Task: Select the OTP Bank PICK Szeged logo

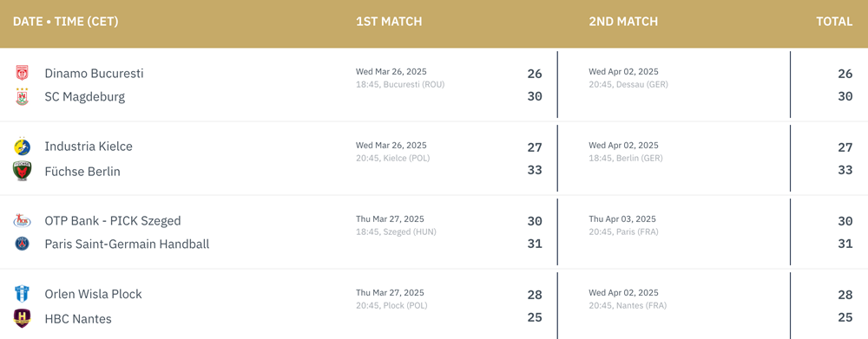Action: tap(23, 221)
